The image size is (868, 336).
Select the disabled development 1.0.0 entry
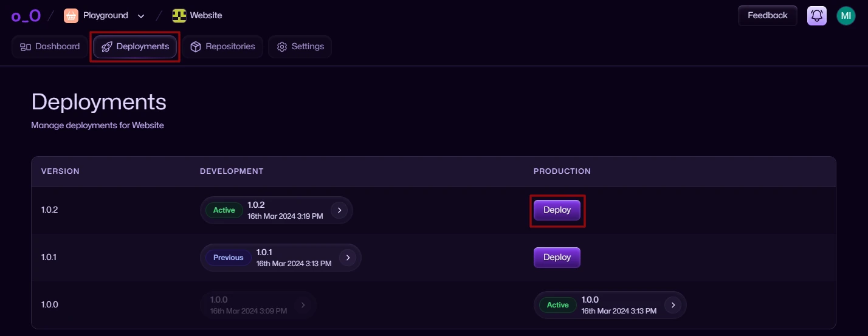tap(258, 305)
